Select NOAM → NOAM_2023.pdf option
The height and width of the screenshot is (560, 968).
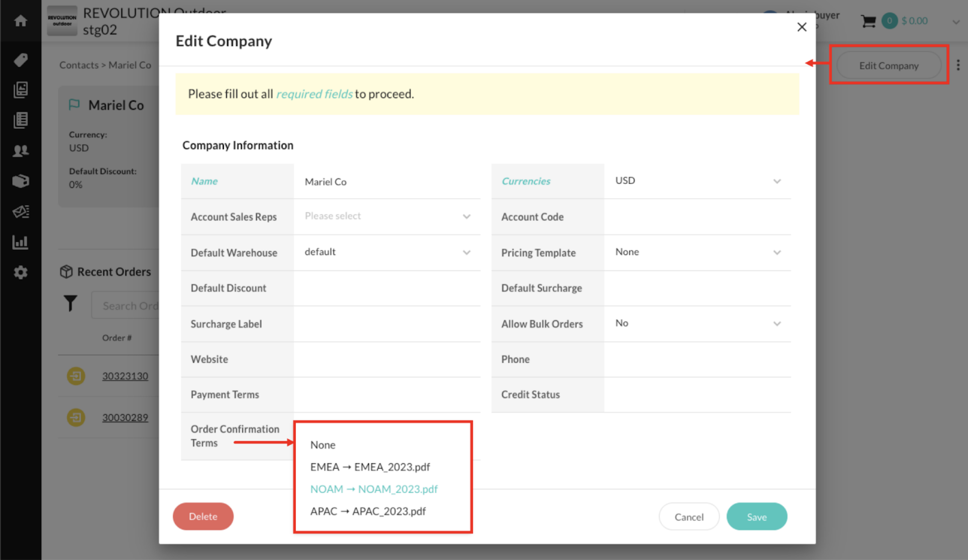374,489
